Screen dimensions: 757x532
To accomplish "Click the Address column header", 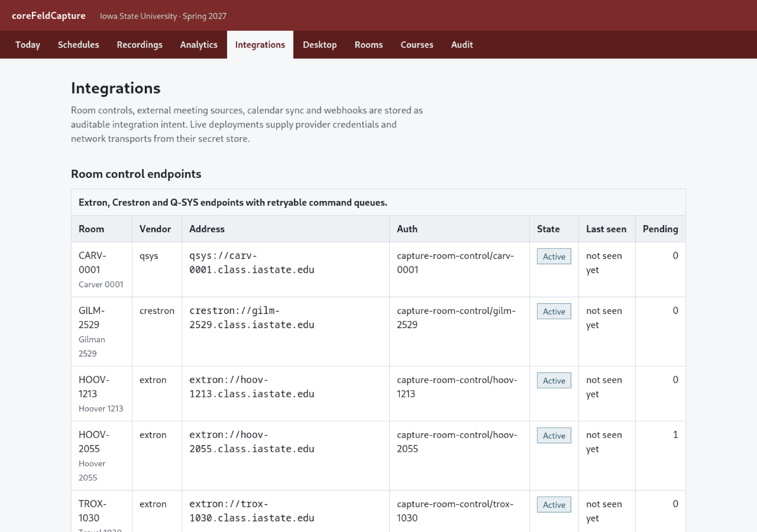I will pos(286,229).
